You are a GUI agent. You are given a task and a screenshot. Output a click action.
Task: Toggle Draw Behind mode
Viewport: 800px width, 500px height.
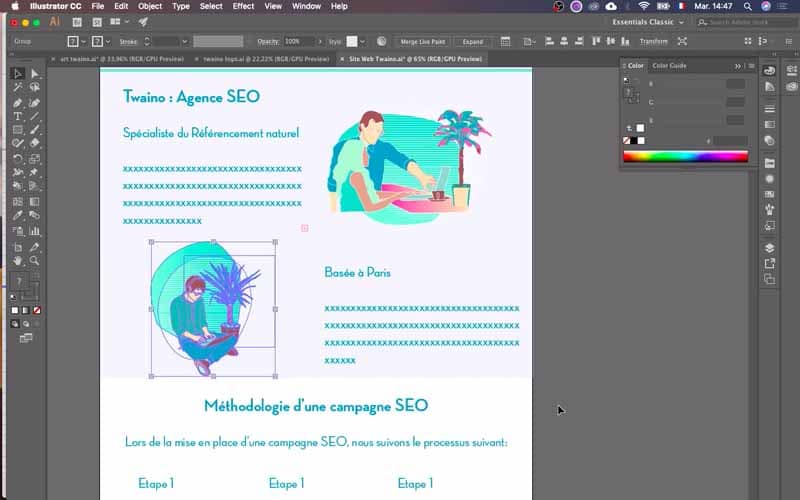[x=26, y=324]
